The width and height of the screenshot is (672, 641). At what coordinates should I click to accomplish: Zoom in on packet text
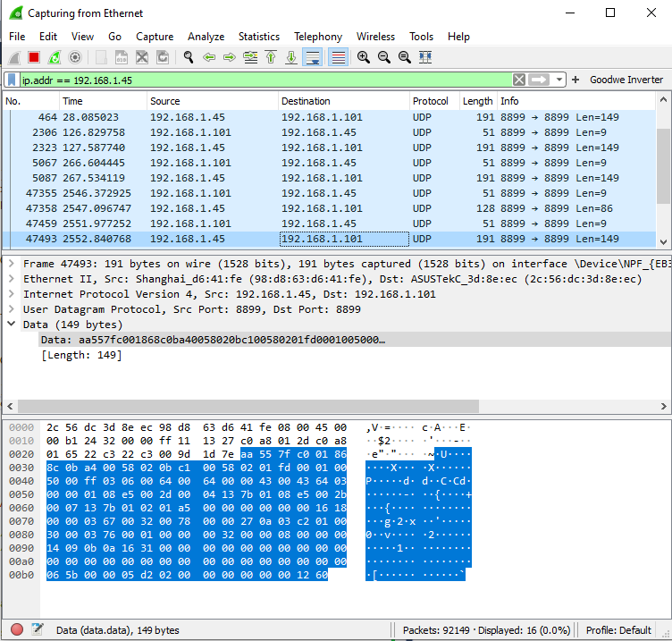click(x=364, y=57)
